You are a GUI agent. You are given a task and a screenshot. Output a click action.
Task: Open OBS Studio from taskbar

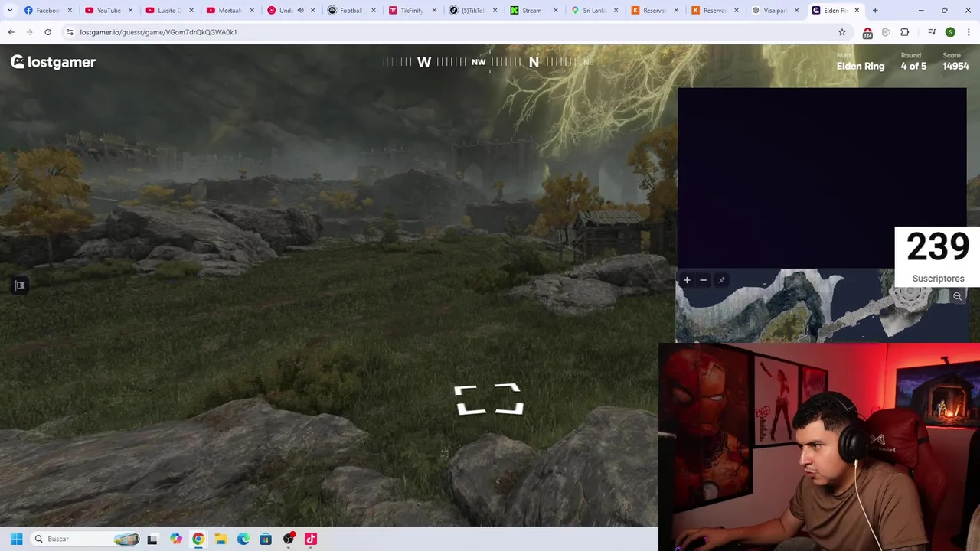(x=289, y=539)
